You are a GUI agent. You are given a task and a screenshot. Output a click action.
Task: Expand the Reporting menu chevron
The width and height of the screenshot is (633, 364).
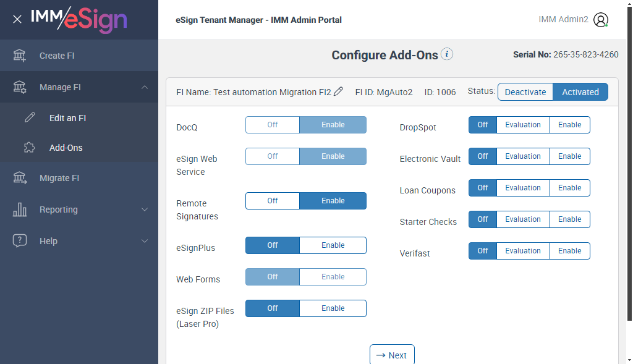pyautogui.click(x=145, y=210)
